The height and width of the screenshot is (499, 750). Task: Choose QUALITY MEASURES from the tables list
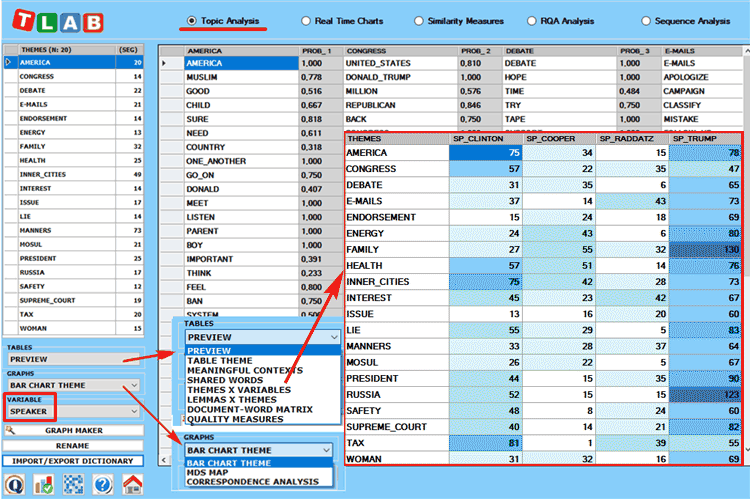click(x=235, y=419)
